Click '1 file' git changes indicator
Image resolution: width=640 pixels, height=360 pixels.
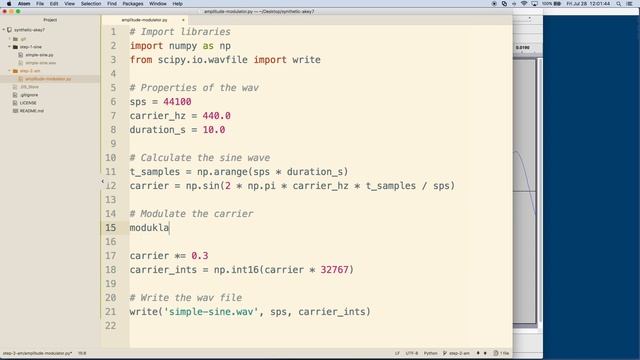tap(501, 353)
